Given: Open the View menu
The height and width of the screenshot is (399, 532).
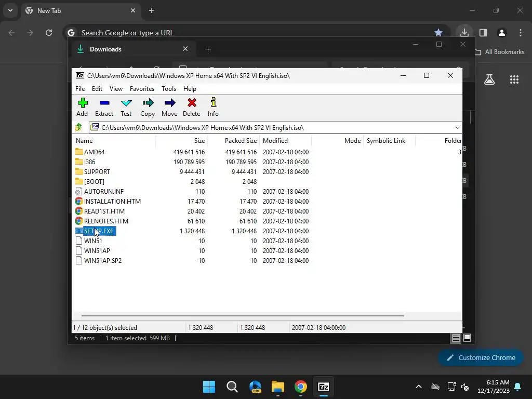Looking at the screenshot, I should point(116,88).
